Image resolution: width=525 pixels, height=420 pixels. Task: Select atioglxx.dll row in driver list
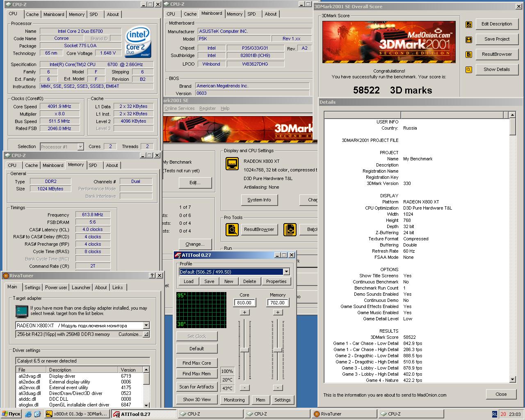80,404
